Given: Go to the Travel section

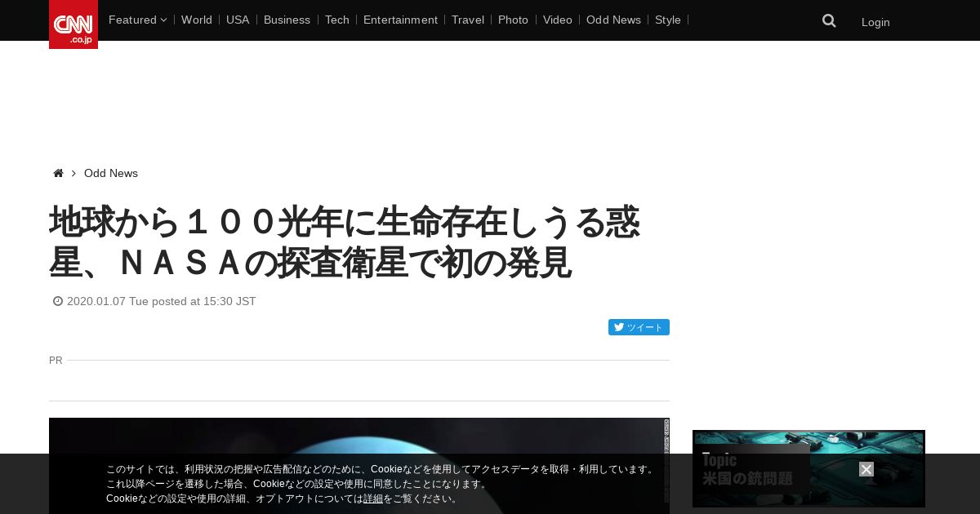Looking at the screenshot, I should [468, 20].
